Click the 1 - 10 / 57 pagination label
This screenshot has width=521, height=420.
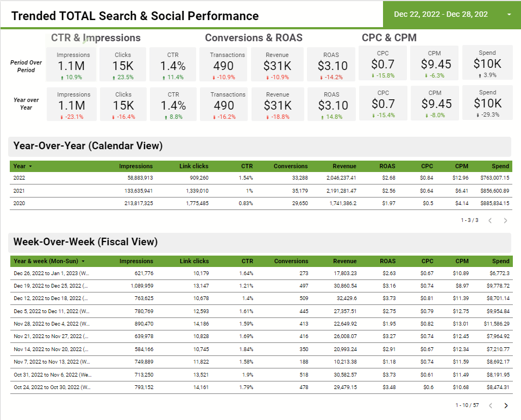[x=467, y=405]
